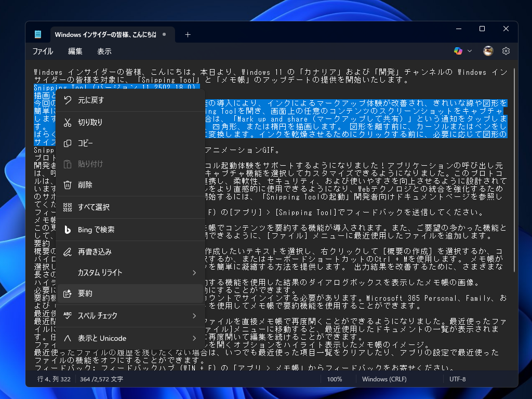
Task: Add a new tab with the plus button
Action: pyautogui.click(x=188, y=34)
